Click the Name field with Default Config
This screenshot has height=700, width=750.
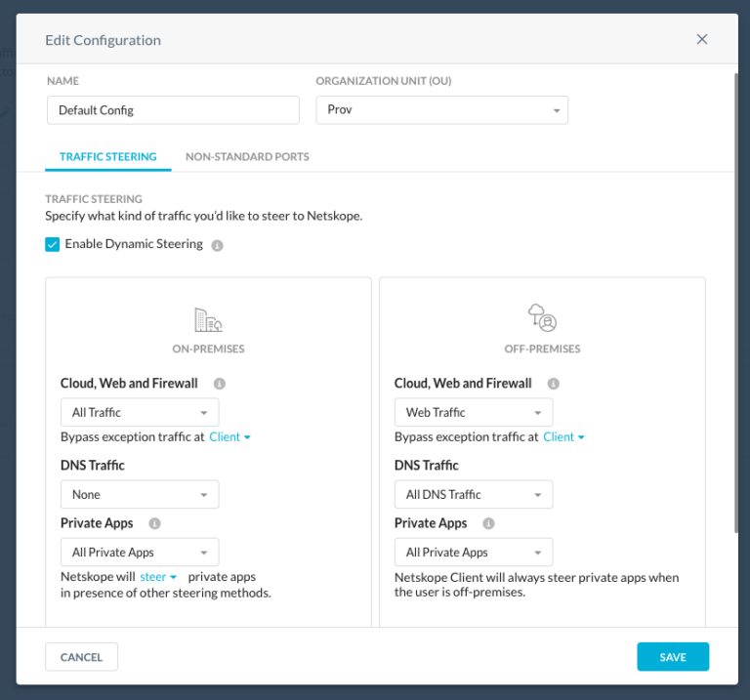[173, 110]
